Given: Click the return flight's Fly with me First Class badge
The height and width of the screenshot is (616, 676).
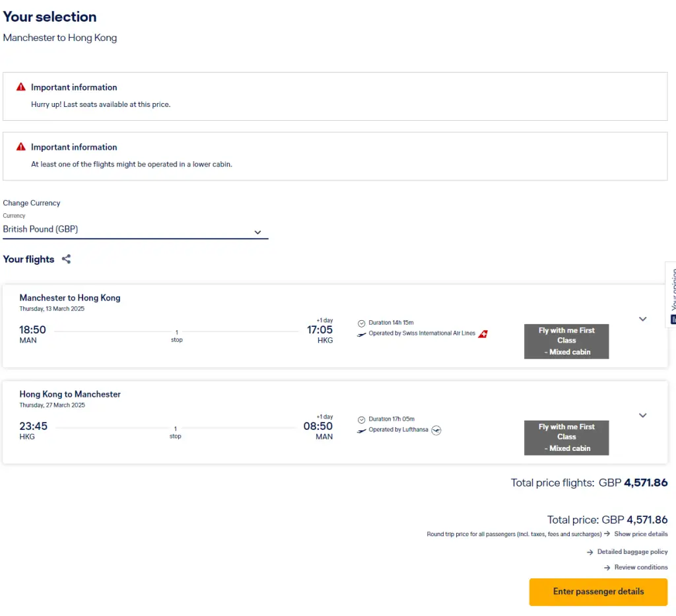Looking at the screenshot, I should tap(566, 438).
